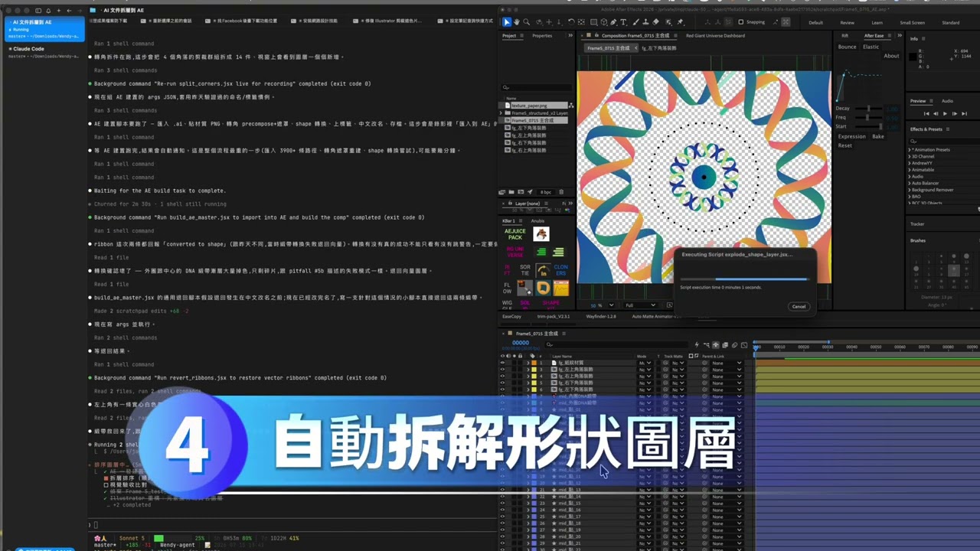Adjust the Decay slider in After Ease
The width and height of the screenshot is (980, 551).
click(x=868, y=109)
